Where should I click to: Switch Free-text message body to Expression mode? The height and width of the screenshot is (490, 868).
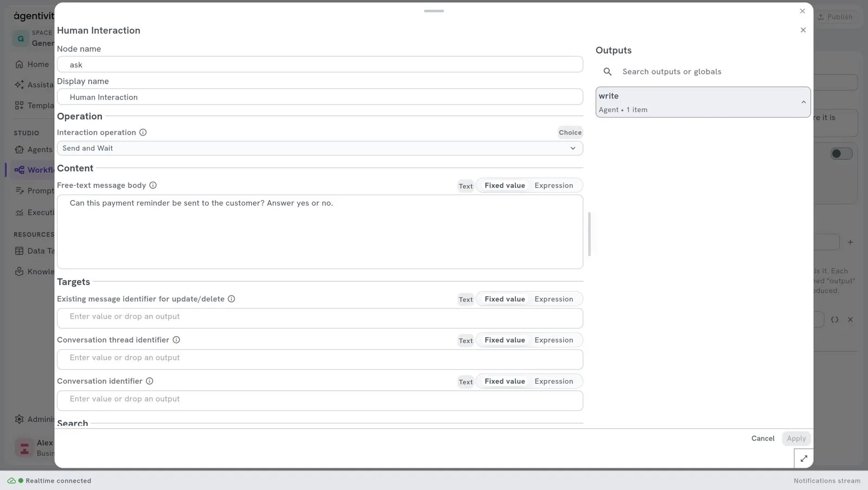[x=553, y=185]
